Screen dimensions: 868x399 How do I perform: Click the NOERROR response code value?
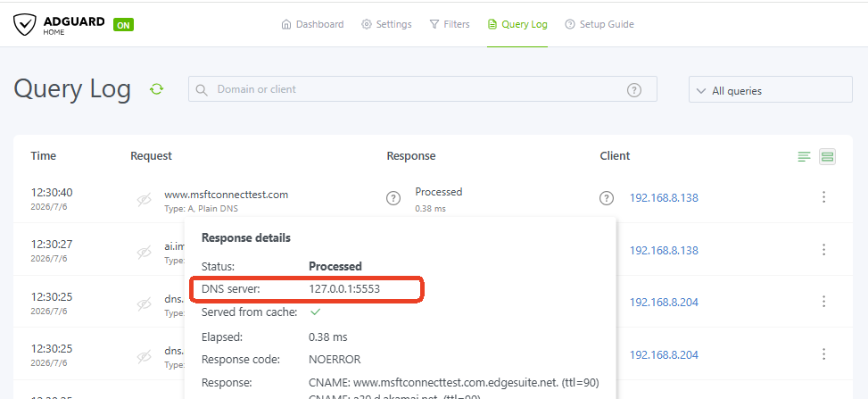click(335, 360)
